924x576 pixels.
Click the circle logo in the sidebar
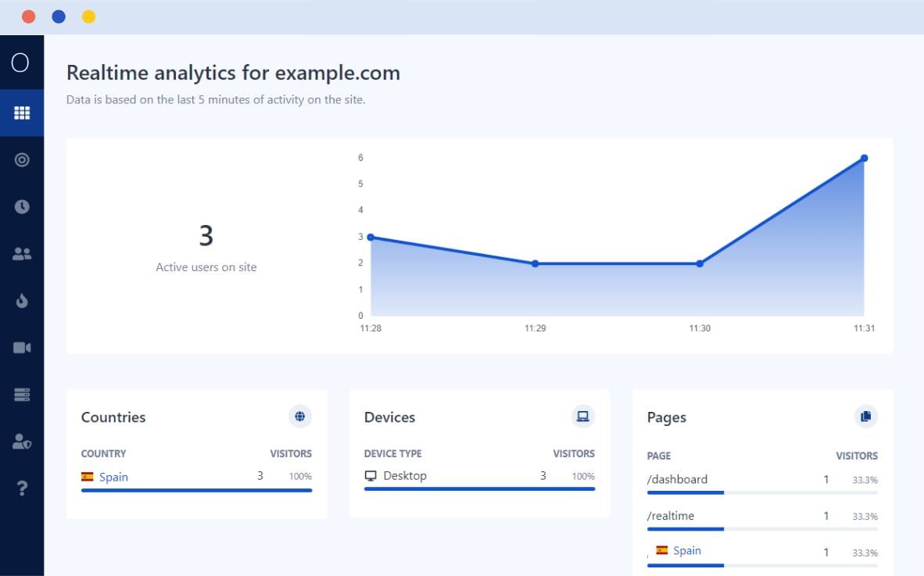(21, 63)
